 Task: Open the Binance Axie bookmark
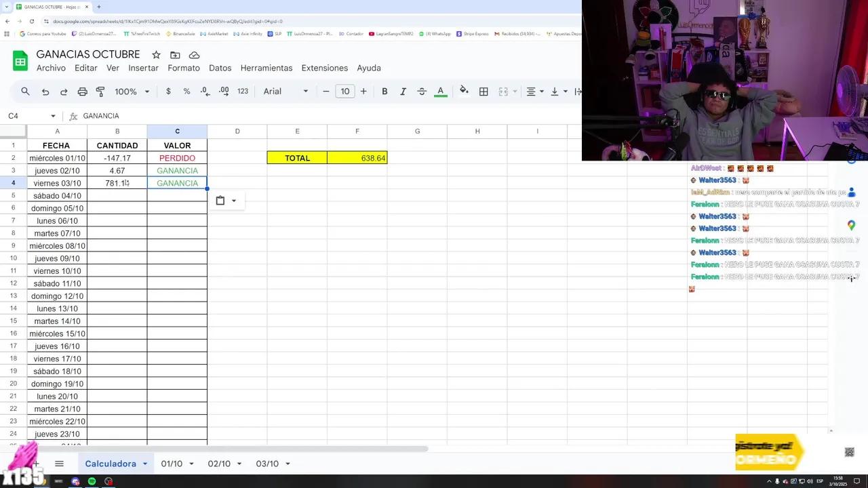point(180,33)
